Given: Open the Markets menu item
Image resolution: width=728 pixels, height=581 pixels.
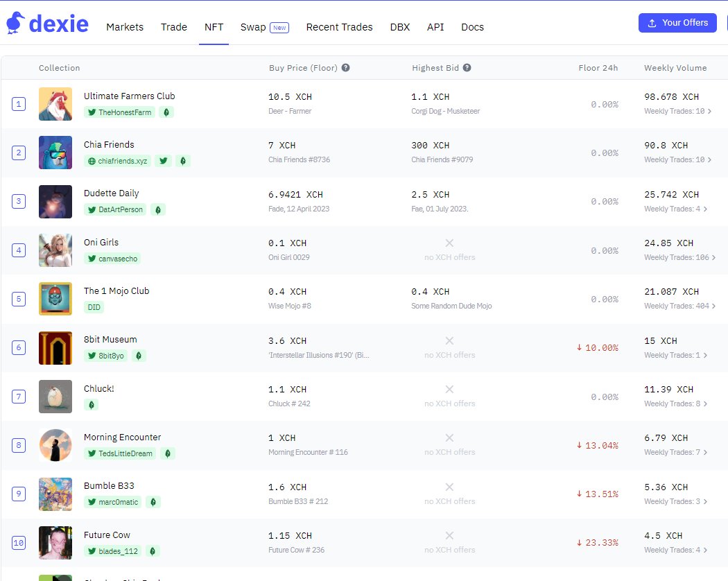Looking at the screenshot, I should (125, 27).
